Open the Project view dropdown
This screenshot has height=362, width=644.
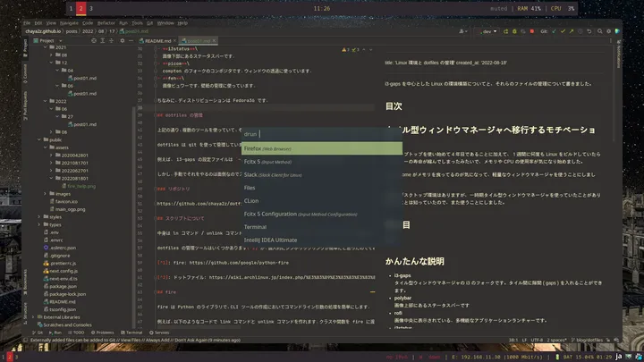[x=47, y=40]
